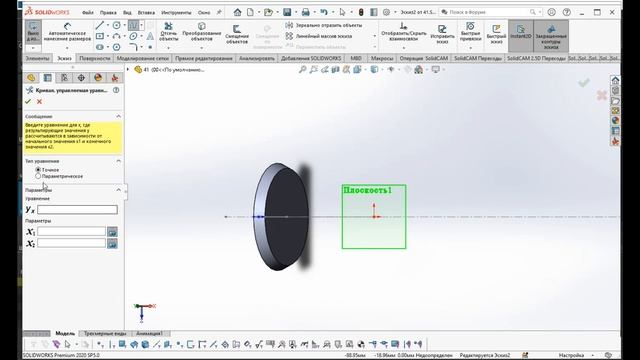The width and height of the screenshot is (640, 360).
Task: Click the Yx equation input field
Action: pos(78,209)
